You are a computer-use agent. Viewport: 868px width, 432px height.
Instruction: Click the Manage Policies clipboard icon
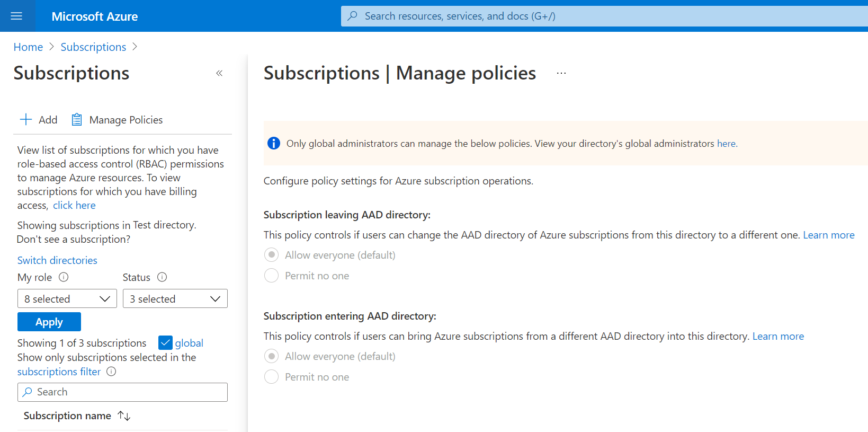[77, 119]
